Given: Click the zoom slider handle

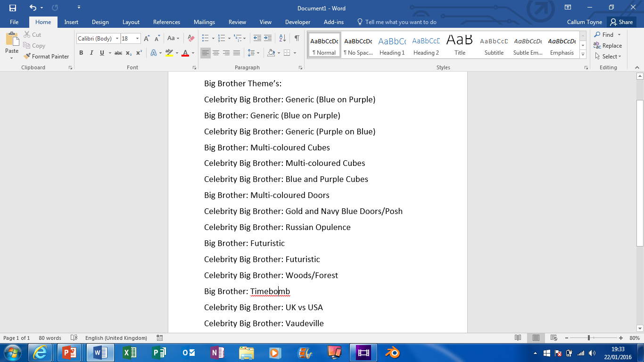Looking at the screenshot, I should tap(589, 338).
